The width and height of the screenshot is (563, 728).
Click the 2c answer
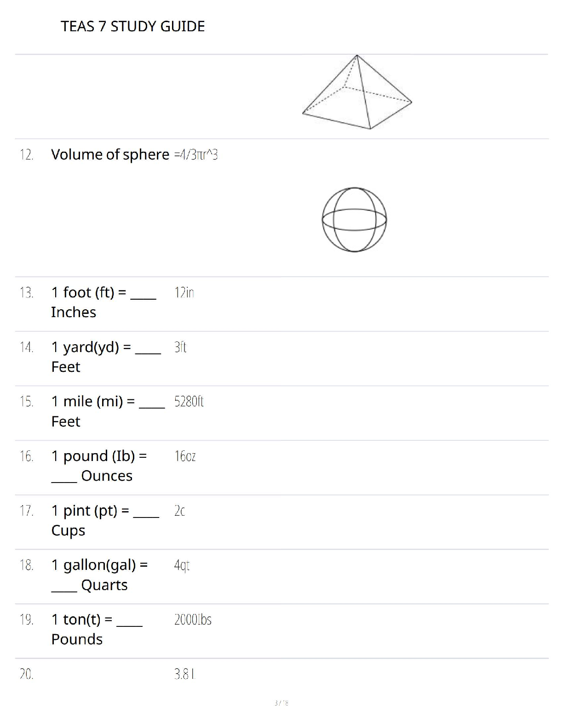click(x=179, y=511)
